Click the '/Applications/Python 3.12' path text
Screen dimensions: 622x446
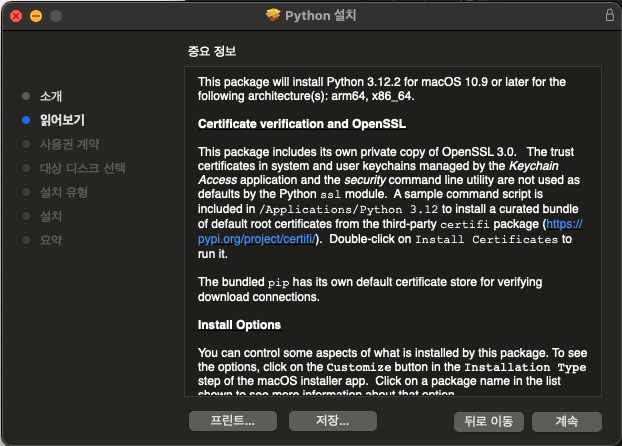[x=348, y=210]
